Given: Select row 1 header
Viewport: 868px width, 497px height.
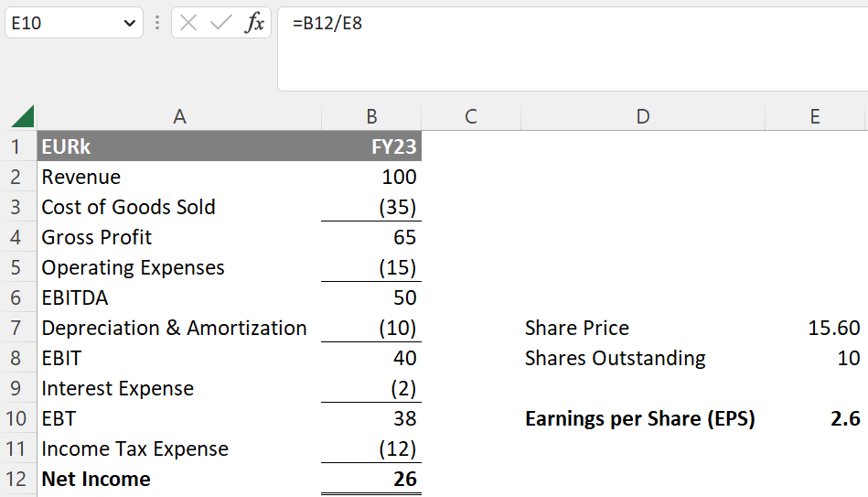Looking at the screenshot, I should [16, 146].
